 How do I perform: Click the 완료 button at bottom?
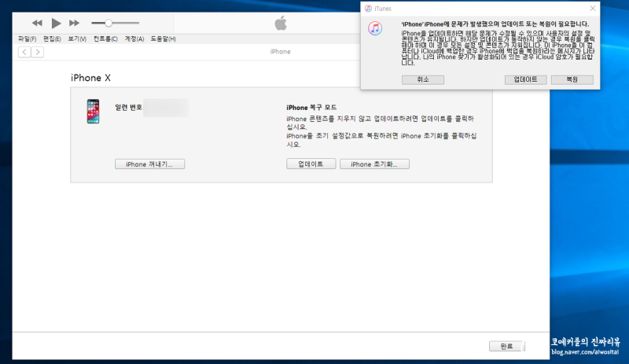(506, 346)
